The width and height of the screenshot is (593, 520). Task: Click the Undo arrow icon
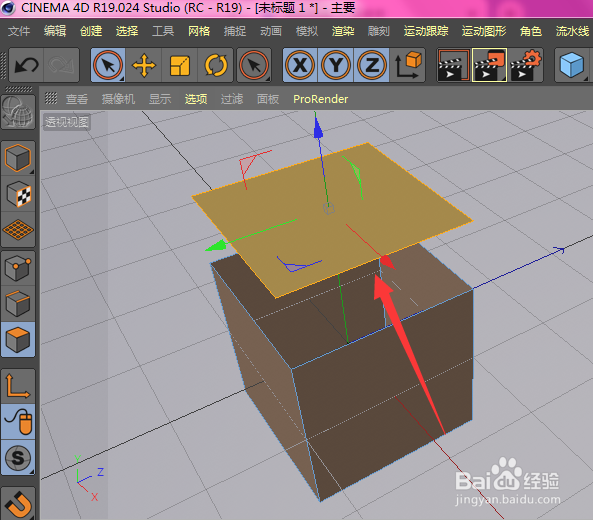(26, 65)
